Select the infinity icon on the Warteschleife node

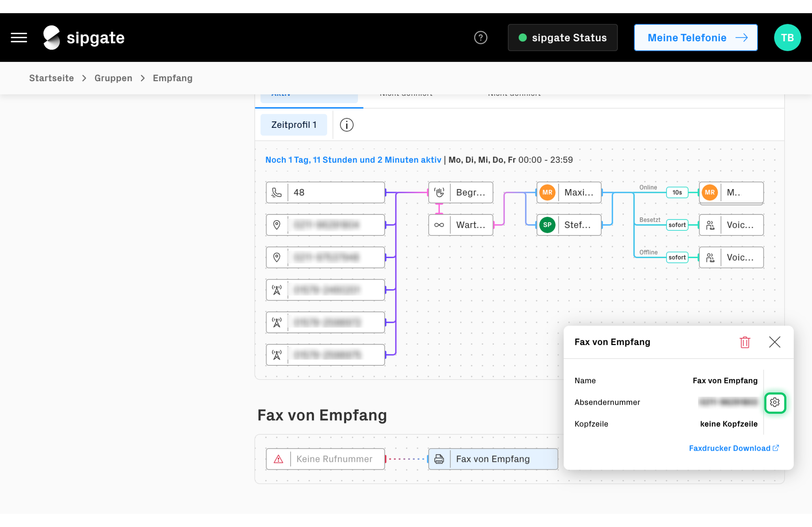(x=439, y=225)
